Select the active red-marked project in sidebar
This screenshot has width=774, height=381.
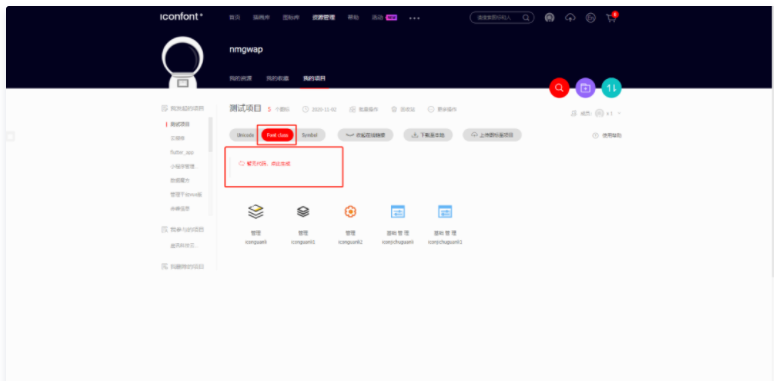point(180,124)
